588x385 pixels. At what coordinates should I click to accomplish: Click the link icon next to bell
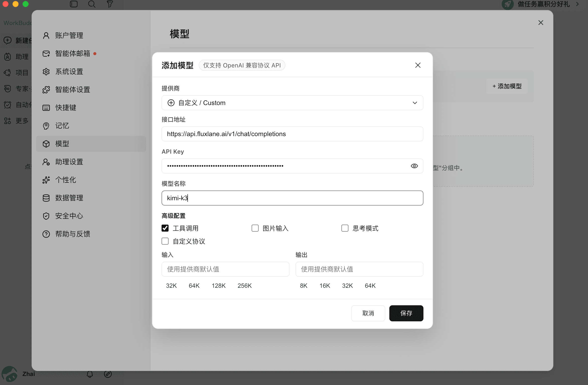pyautogui.click(x=108, y=374)
